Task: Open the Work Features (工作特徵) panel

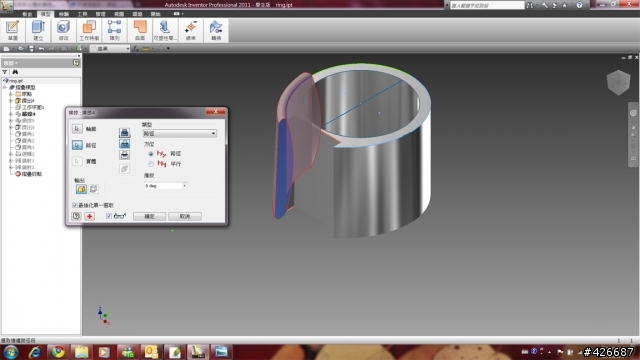Action: [x=89, y=30]
